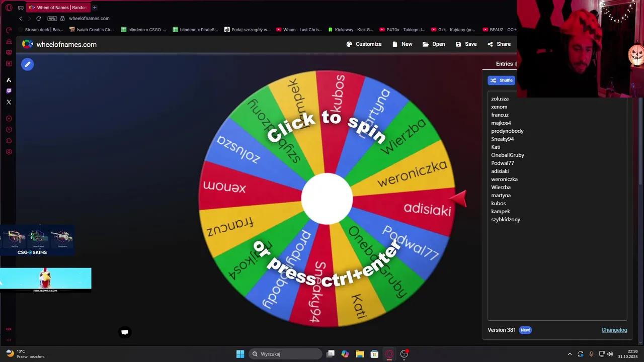Open X (Twitter) in Opera sidebar
Viewport: 644px width, 362px height.
pos(9,102)
